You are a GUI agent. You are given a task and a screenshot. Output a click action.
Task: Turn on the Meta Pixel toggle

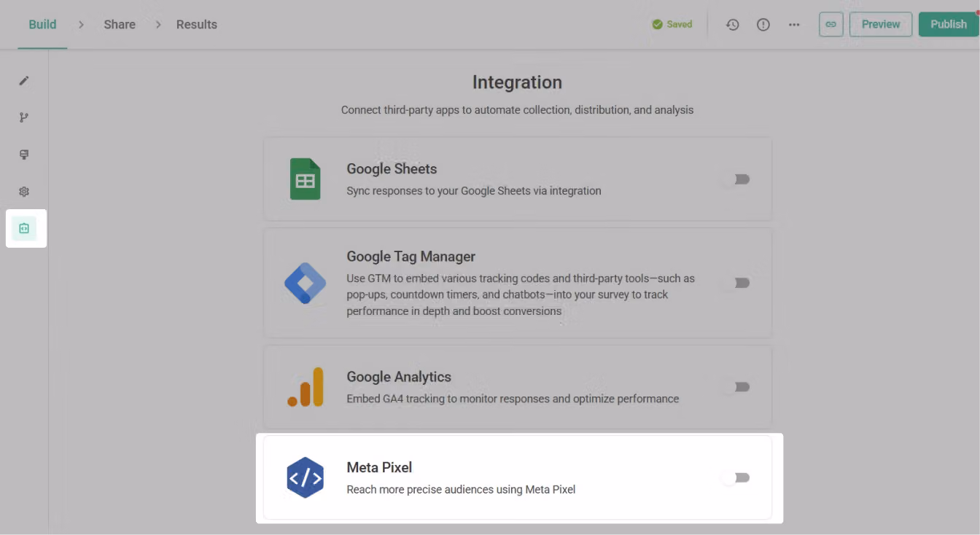tap(735, 477)
